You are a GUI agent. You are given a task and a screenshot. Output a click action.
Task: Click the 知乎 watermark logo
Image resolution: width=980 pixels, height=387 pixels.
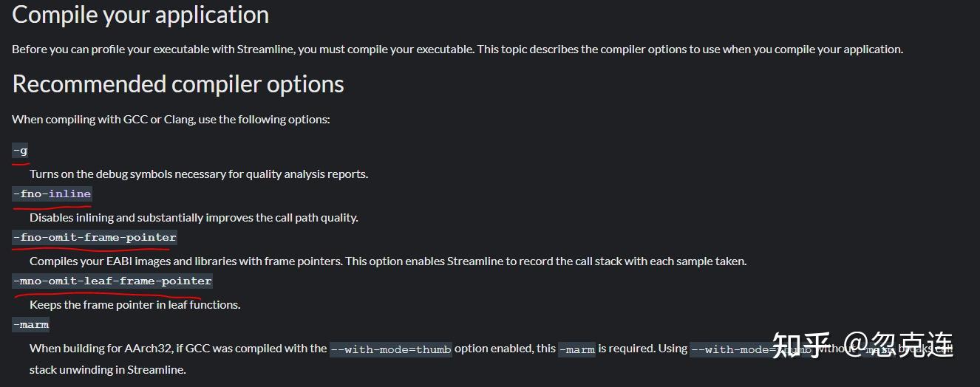click(801, 346)
